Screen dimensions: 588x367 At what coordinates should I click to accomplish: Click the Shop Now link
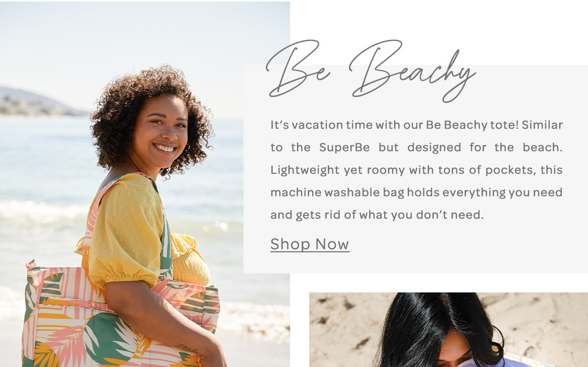click(x=310, y=244)
